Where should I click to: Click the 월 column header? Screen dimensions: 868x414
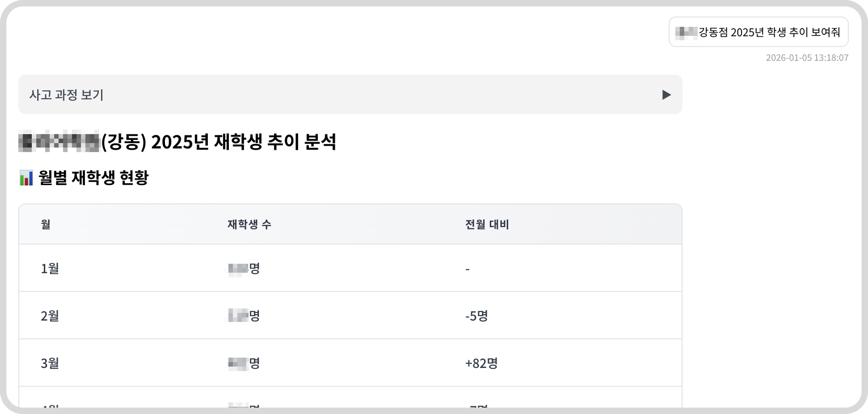[x=44, y=224]
